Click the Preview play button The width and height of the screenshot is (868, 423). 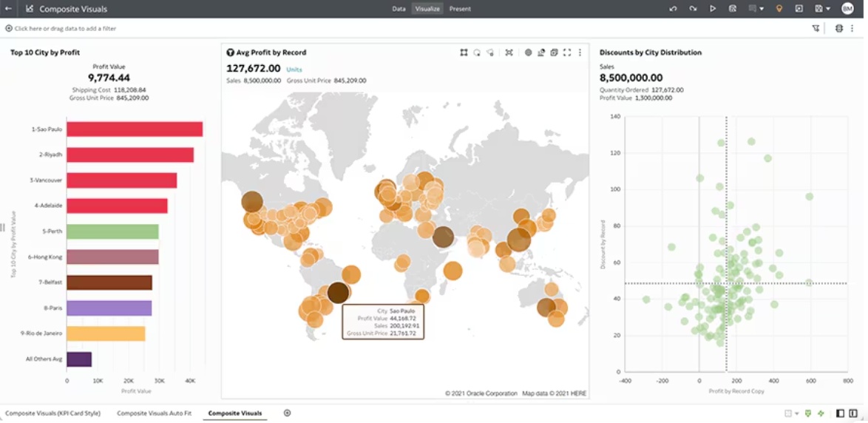click(713, 9)
